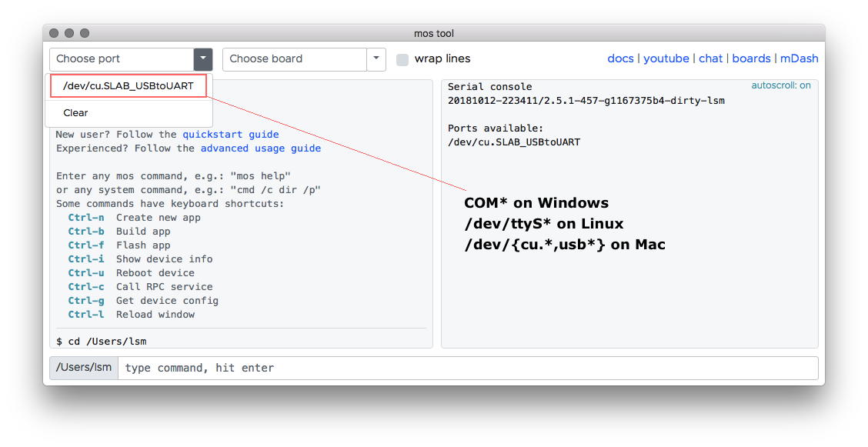Open the Choose port dropdown arrow

203,59
